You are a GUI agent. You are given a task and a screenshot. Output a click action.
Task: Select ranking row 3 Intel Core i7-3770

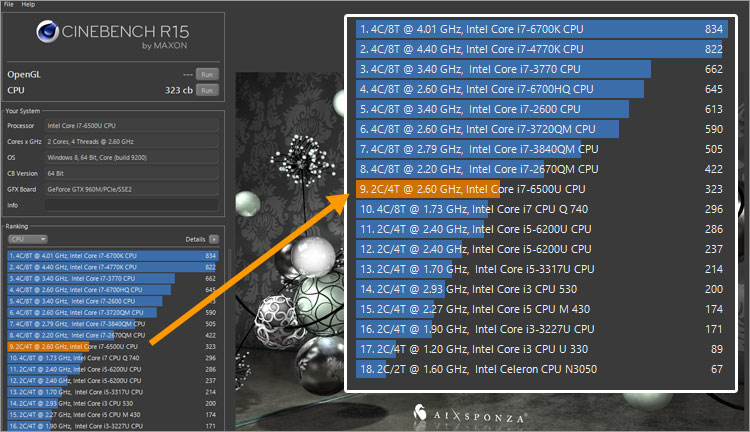coord(113,278)
